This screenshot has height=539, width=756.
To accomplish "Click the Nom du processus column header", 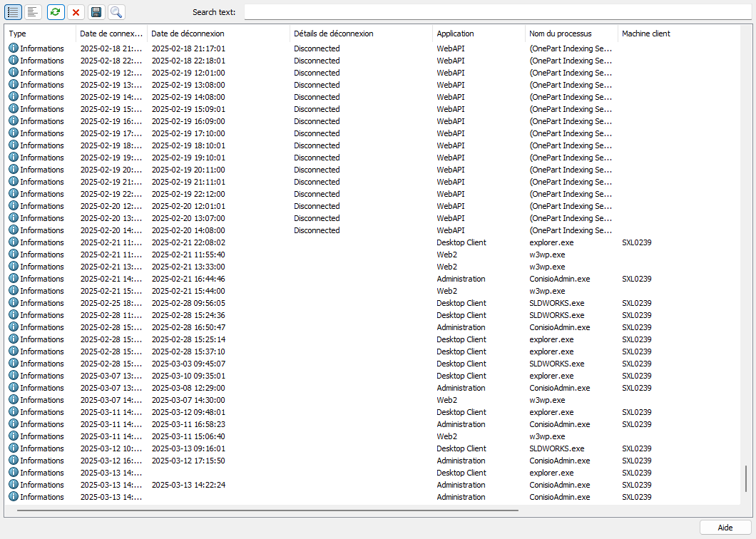I will point(571,34).
